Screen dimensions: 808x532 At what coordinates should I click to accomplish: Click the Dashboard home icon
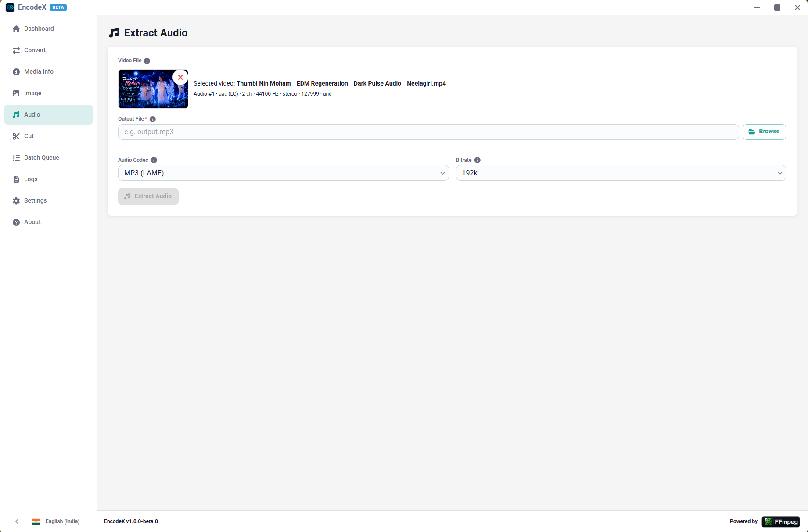16,29
